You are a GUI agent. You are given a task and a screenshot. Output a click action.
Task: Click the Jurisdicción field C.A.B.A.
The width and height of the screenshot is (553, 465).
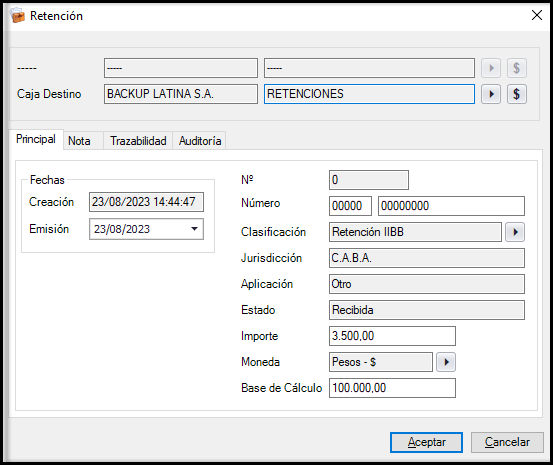tap(427, 258)
